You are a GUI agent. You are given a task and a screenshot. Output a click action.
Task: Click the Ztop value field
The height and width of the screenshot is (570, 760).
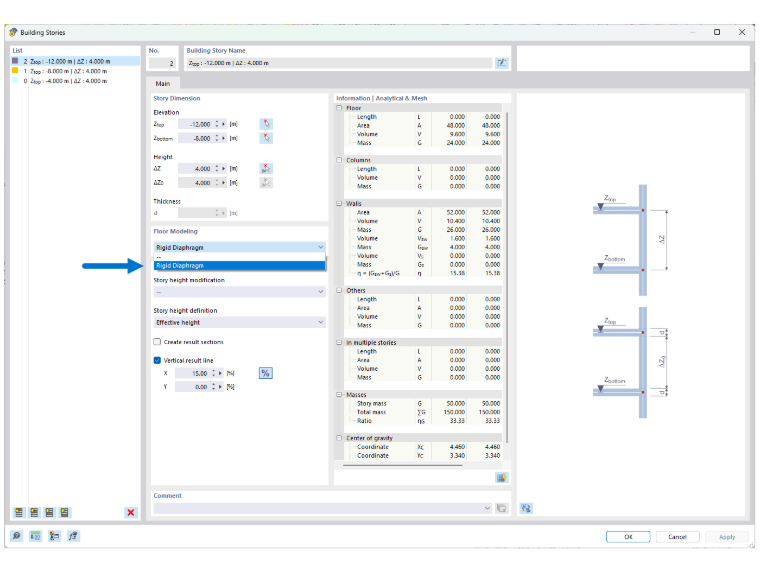[195, 124]
